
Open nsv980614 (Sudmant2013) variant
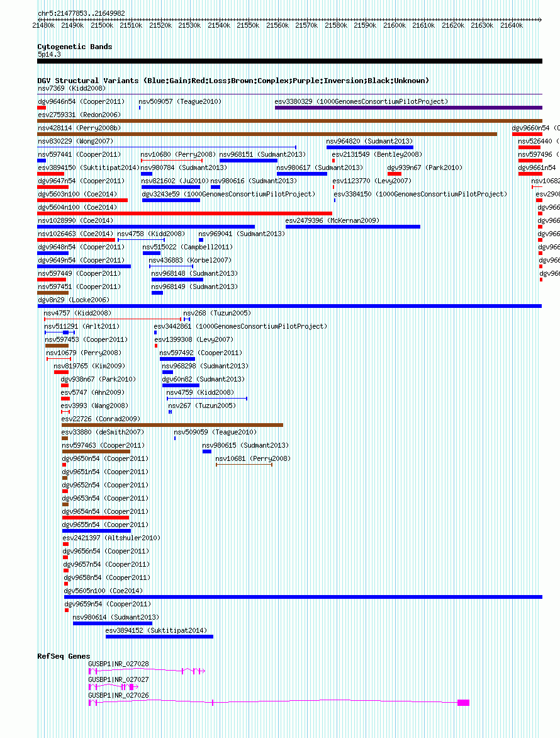[116, 617]
